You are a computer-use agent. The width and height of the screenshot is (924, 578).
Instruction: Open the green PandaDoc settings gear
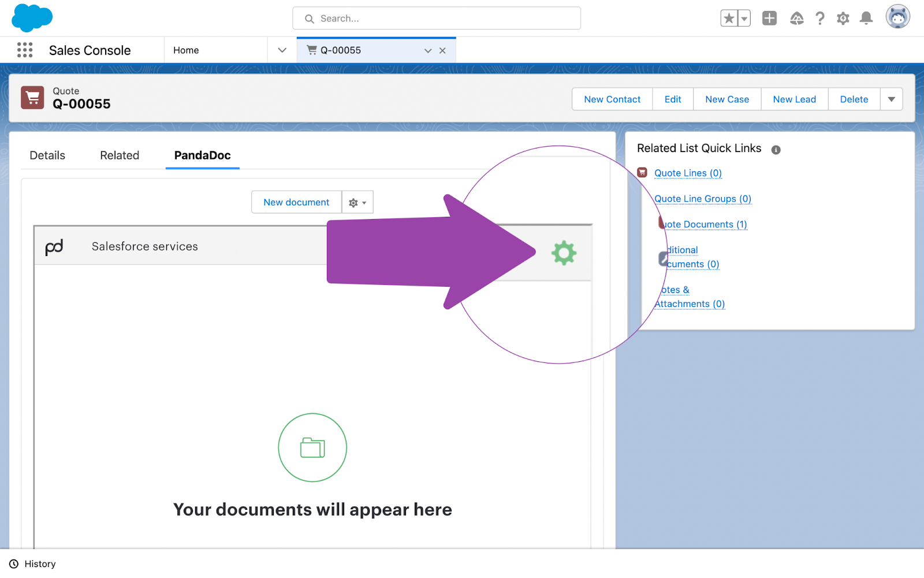(564, 253)
